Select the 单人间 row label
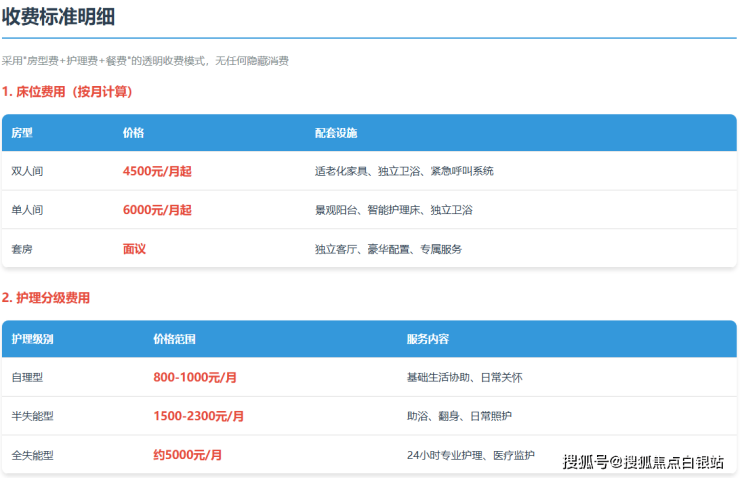Viewport: 740px width, 478px height. point(27,210)
